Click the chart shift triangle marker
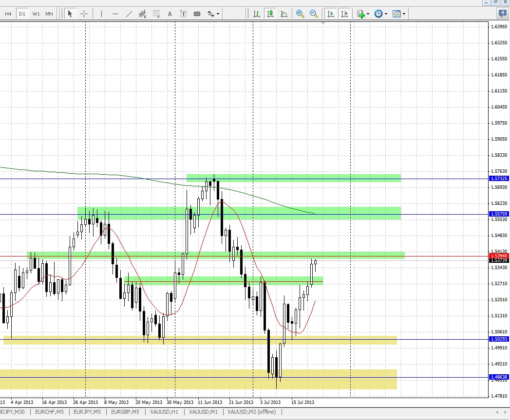The width and height of the screenshot is (510, 420). 323,23
